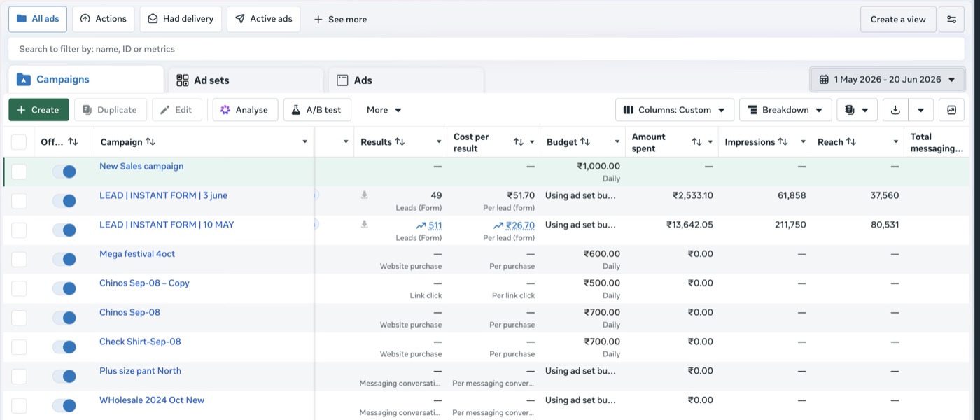
Task: Open the charts icon at the toolbar's far right
Action: coord(951,110)
